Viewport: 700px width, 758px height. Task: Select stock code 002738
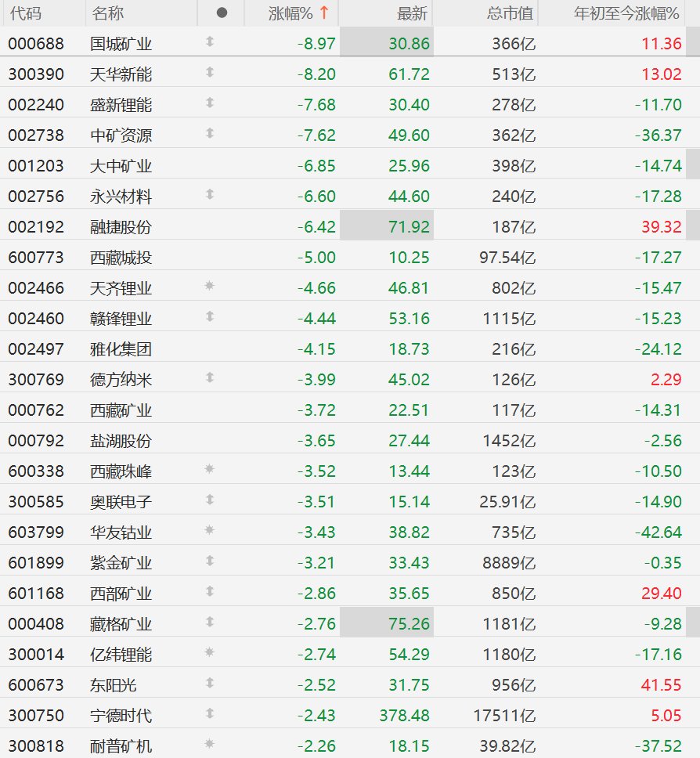click(36, 135)
